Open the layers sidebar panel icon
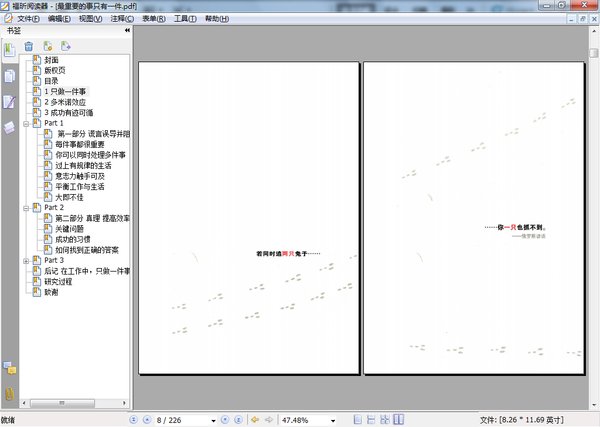This screenshot has height=427, width=600. 10,127
